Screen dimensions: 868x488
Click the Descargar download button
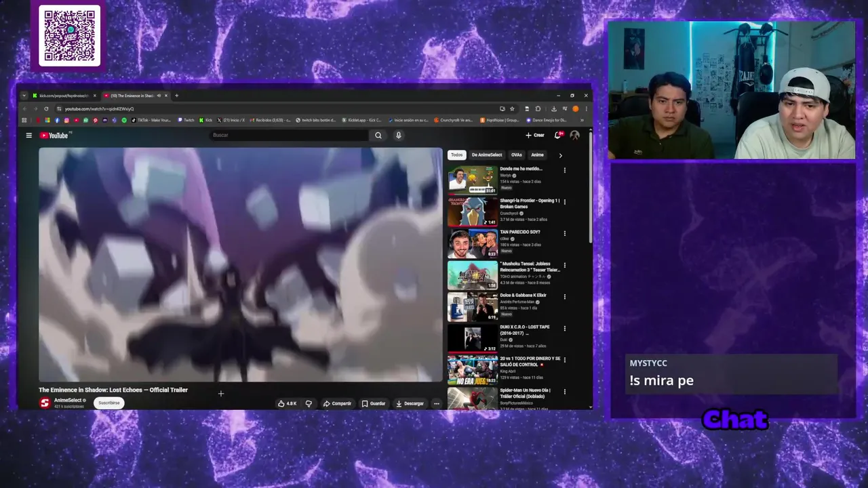(x=410, y=403)
